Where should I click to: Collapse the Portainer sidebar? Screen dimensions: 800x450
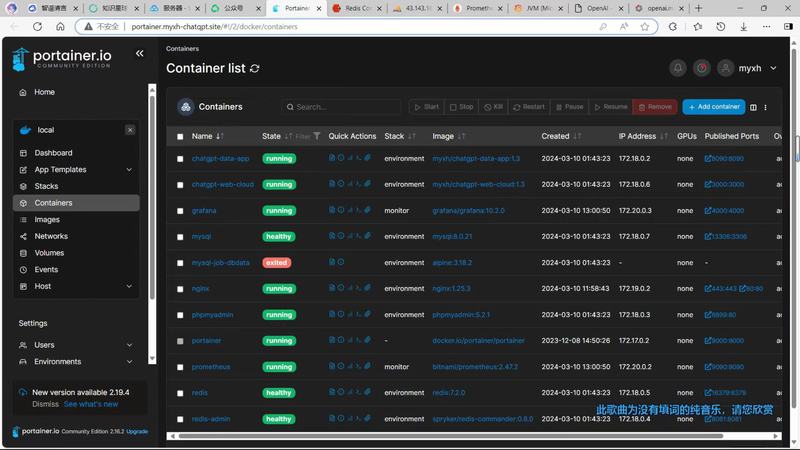pos(139,54)
